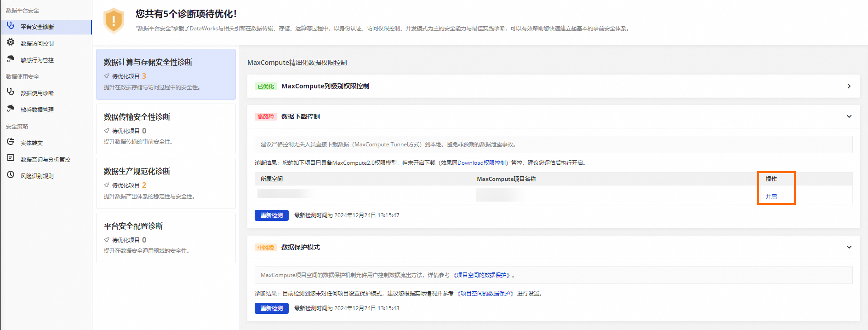Screen dimensions: 868x330
Task: Click 重新检测 button under 数据保护模式
Action: 272,308
